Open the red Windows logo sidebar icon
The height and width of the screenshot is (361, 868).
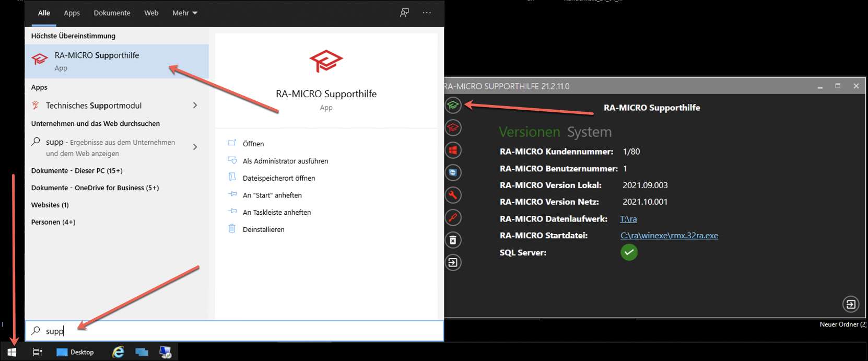[453, 150]
